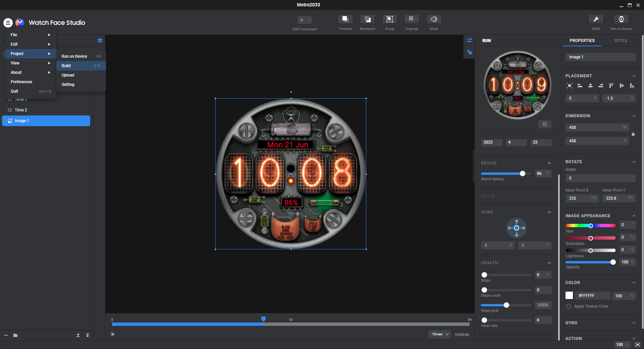Select Build from Project submenu

[x=81, y=66]
